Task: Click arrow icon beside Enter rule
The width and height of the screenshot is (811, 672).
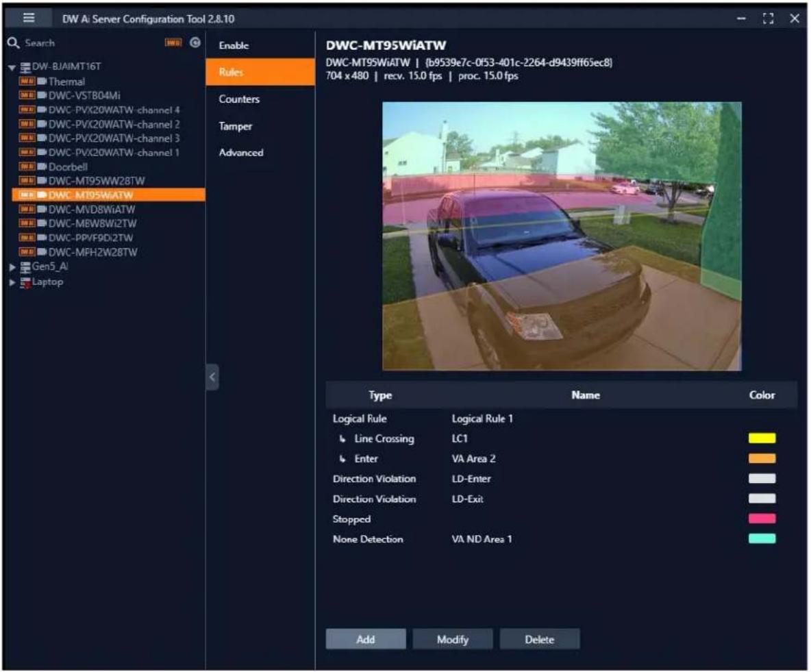Action: point(342,459)
